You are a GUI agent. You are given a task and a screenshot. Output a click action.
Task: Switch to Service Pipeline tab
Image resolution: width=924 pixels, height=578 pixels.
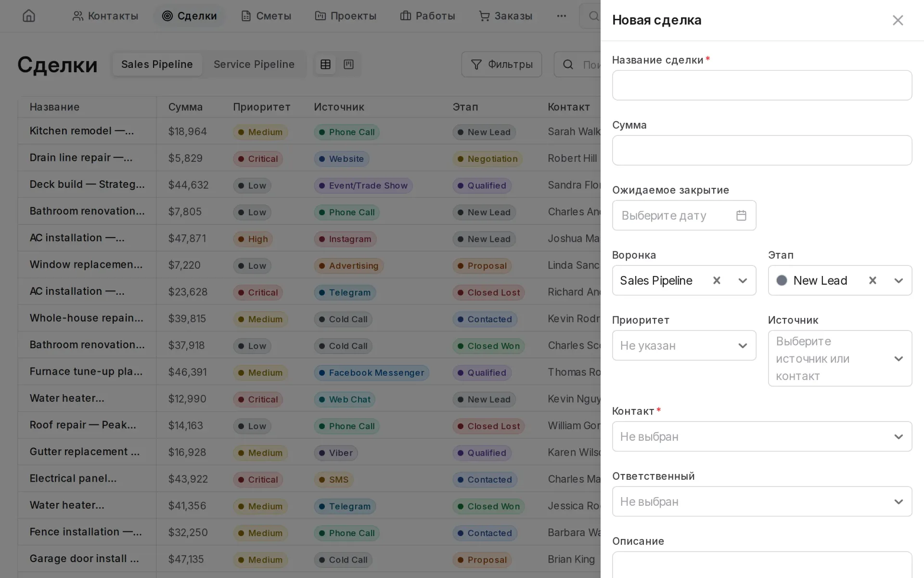(x=254, y=64)
